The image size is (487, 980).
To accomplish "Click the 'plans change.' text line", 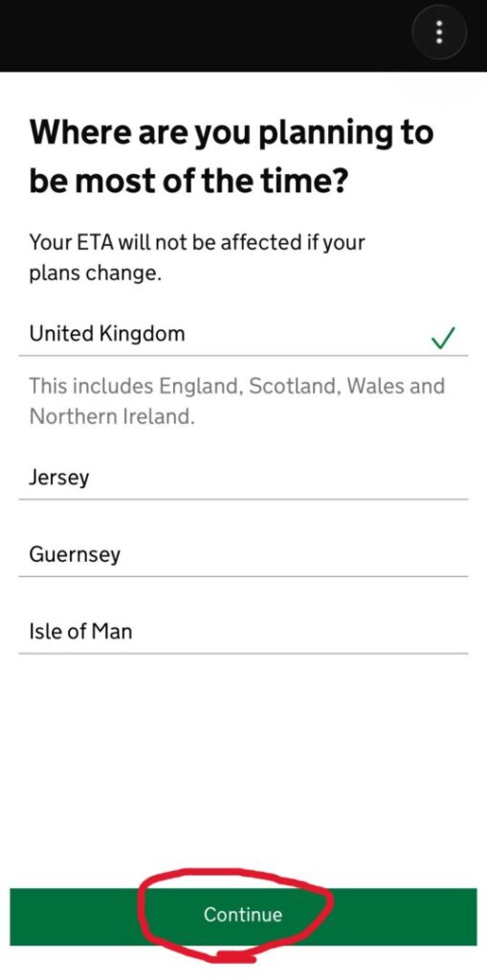I will click(95, 274).
